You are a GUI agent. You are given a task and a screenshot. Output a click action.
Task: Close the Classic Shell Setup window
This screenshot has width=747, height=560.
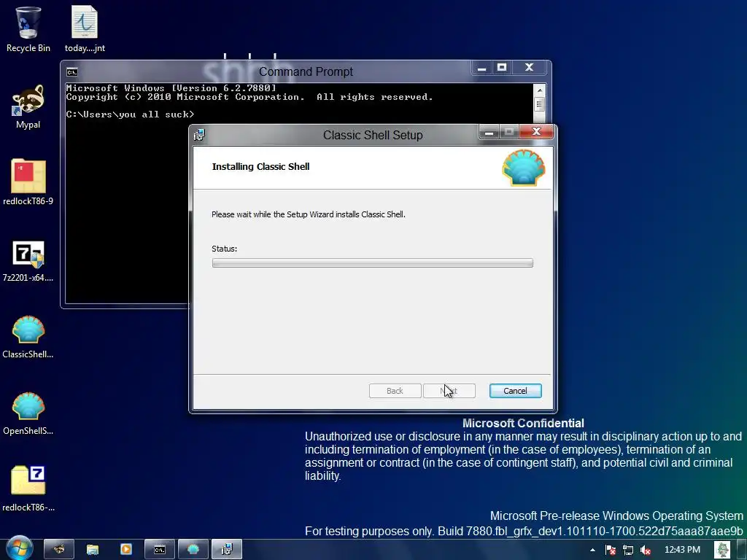[536, 131]
